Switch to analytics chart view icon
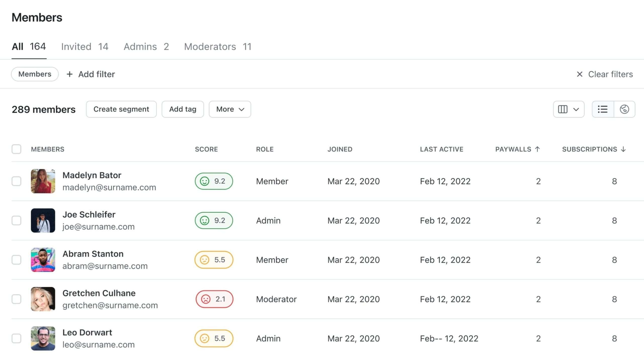 point(624,109)
